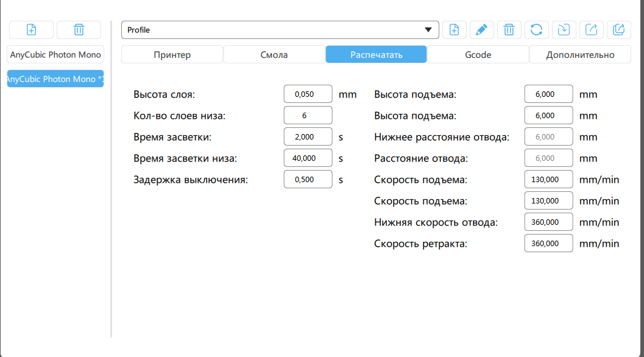
Task: Click the pencil edit profile icon
Action: 481,30
